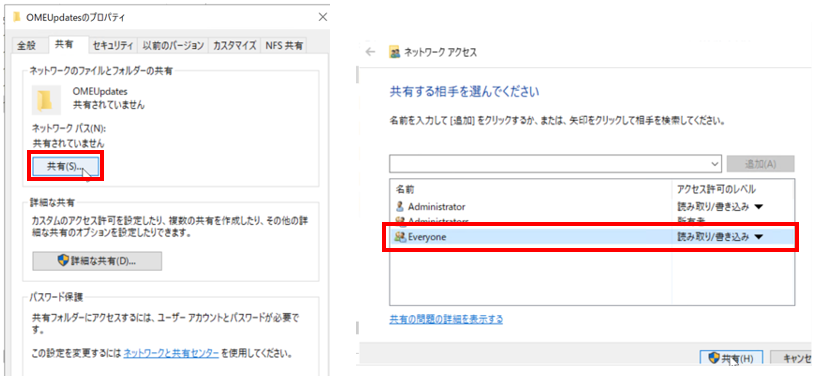Viewport: 822px width, 376px height.
Task: Select the Everyone row
Action: click(x=592, y=237)
